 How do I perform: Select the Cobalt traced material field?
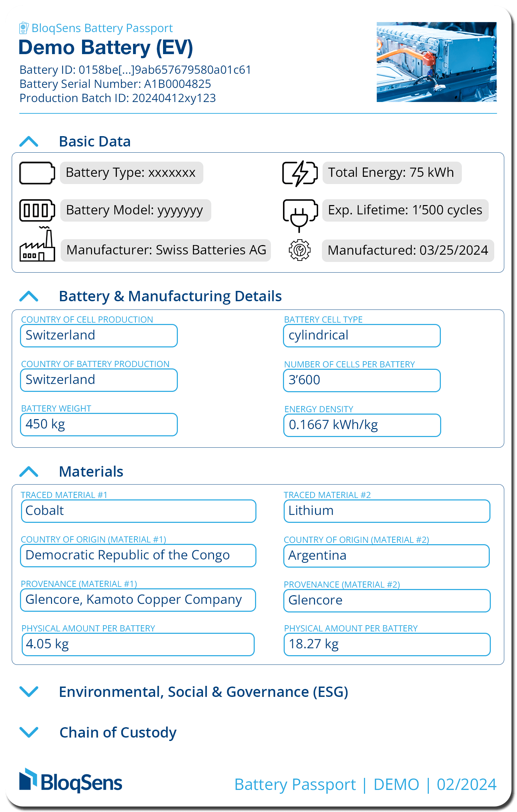139,511
